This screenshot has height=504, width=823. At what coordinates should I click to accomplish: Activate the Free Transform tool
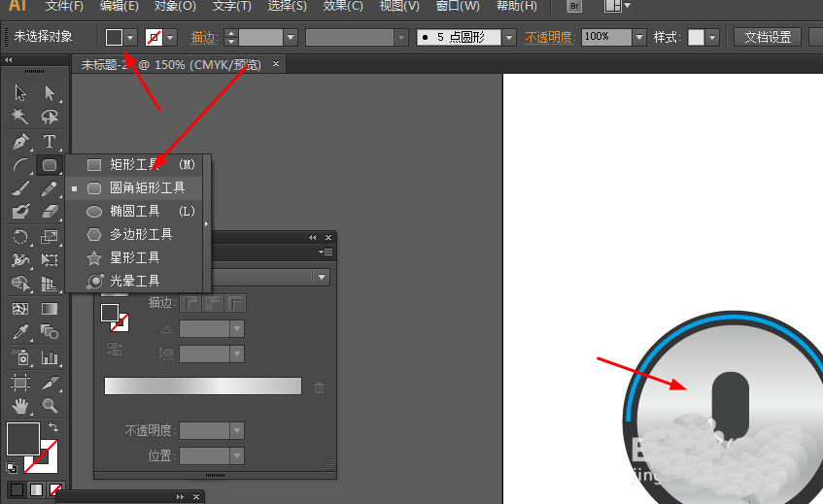tap(50, 259)
